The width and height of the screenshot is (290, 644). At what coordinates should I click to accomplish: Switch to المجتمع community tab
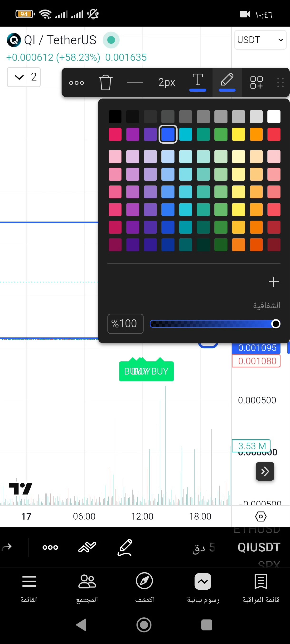(x=87, y=588)
